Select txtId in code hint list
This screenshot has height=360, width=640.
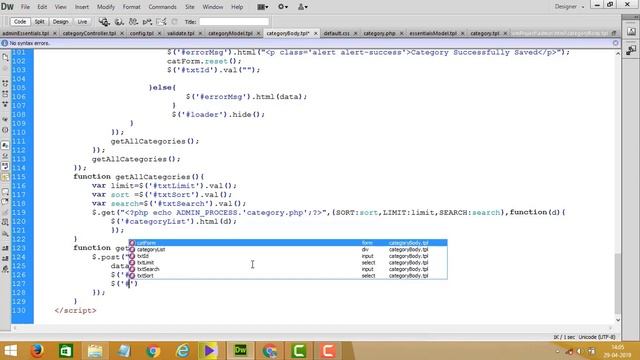pyautogui.click(x=288, y=256)
